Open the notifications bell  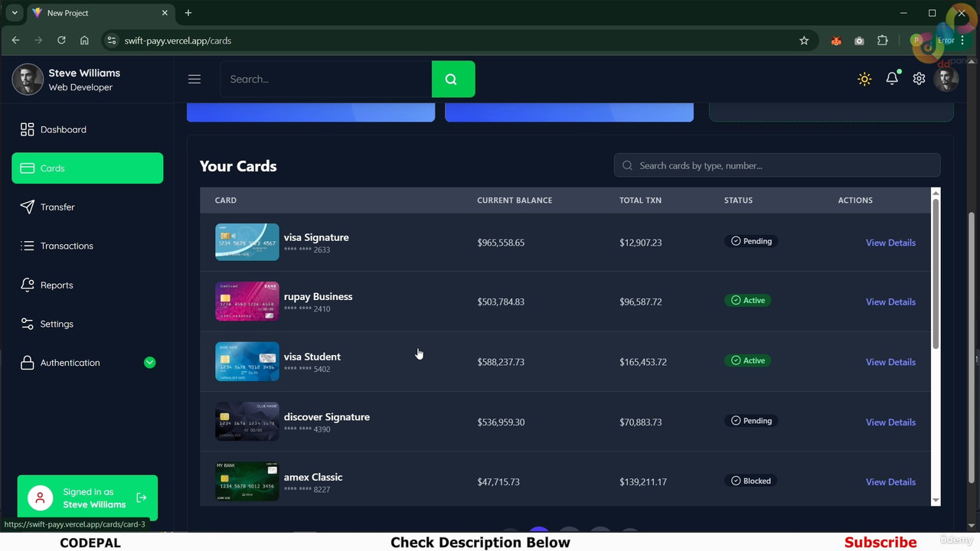(x=892, y=79)
